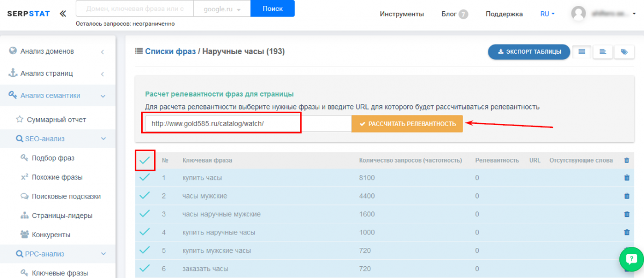The image size is (644, 278).
Task: Click trash icon in table header
Action: click(626, 160)
